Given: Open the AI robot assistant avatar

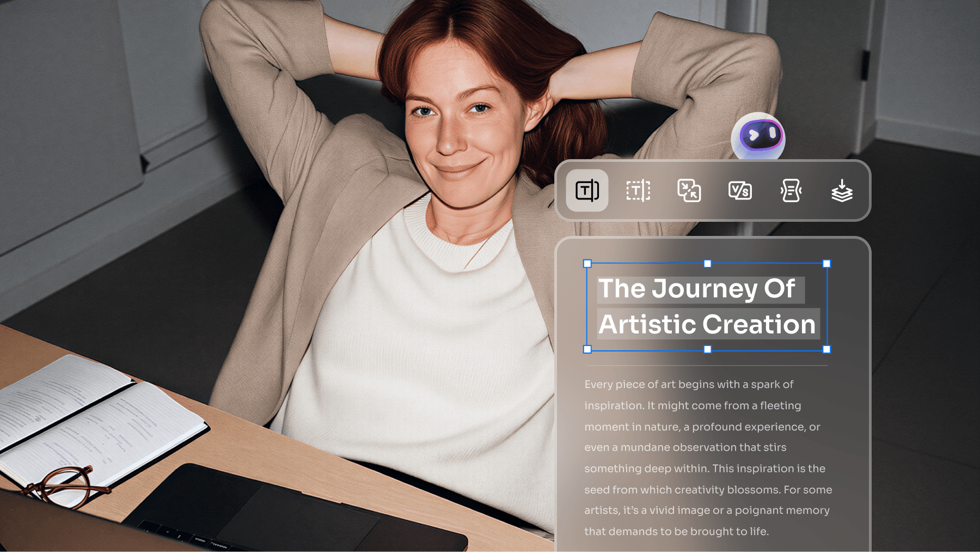Looking at the screenshot, I should (x=758, y=136).
